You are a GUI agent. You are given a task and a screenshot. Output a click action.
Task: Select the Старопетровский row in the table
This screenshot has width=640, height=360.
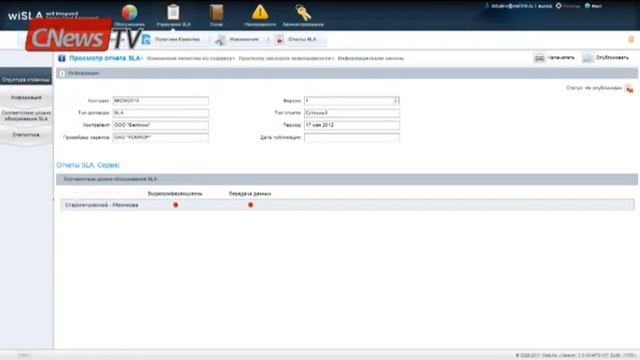pos(347,205)
